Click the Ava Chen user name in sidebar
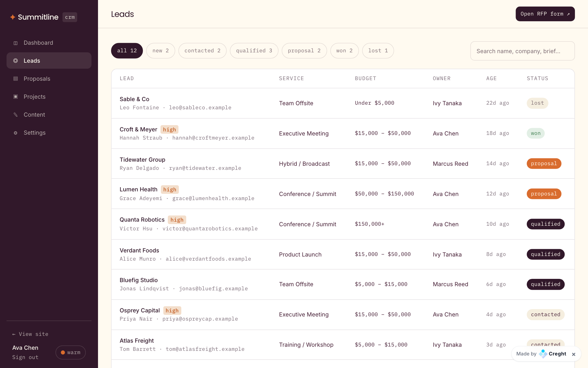 point(25,348)
